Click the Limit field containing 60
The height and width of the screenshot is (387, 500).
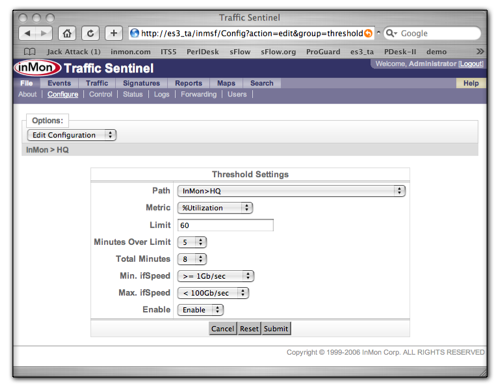click(x=226, y=225)
